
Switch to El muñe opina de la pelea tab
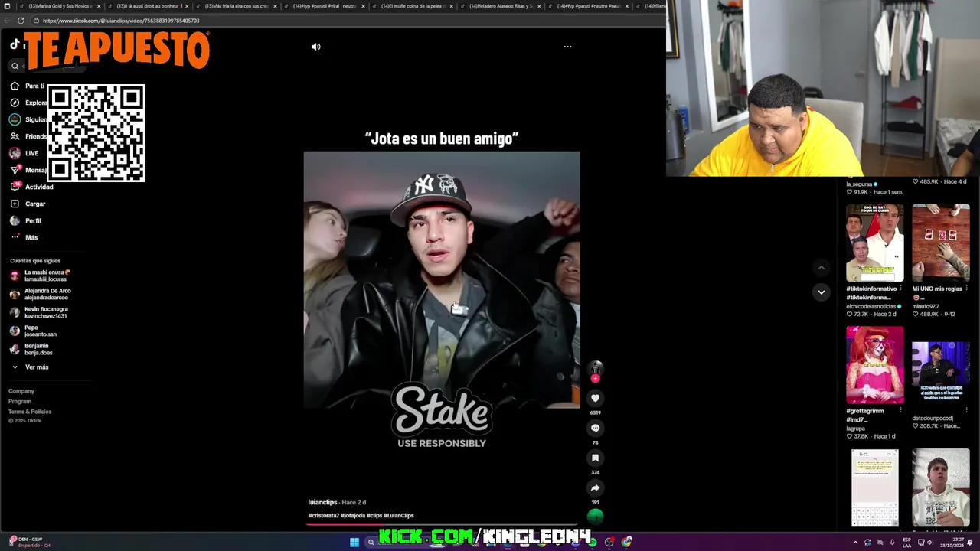[413, 6]
